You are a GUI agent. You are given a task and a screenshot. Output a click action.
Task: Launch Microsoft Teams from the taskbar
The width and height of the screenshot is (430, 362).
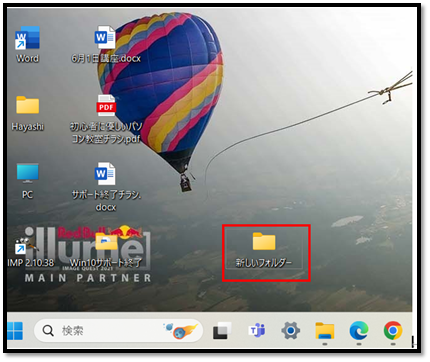click(x=257, y=330)
